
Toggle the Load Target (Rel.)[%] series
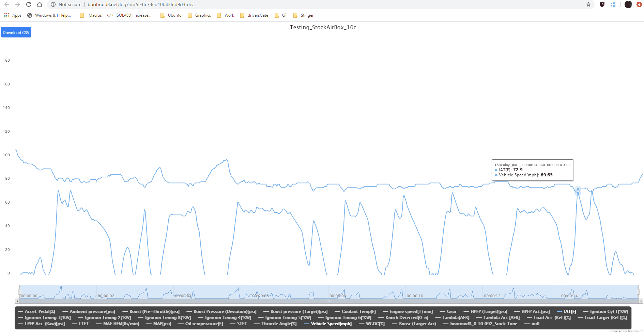602,318
